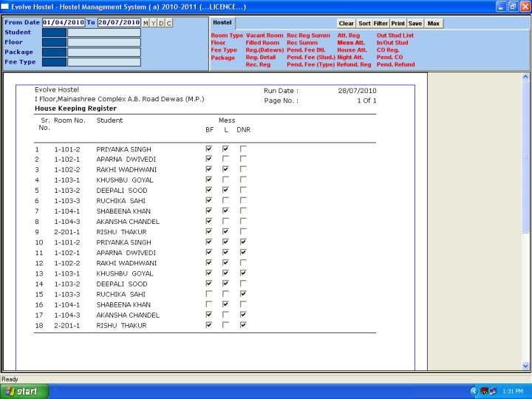
Task: Toggle DNR checkbox for row 3 Rakhi Wadhwani
Action: point(243,169)
